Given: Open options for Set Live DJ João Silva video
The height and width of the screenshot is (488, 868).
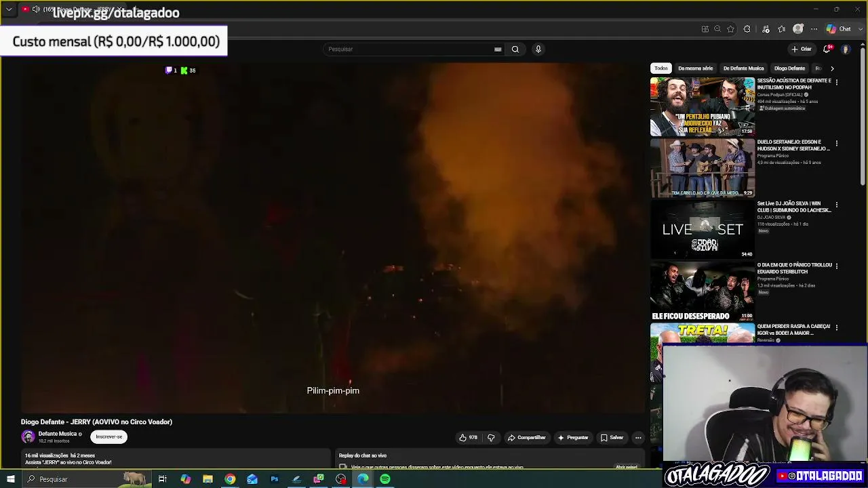Looking at the screenshot, I should tap(837, 205).
